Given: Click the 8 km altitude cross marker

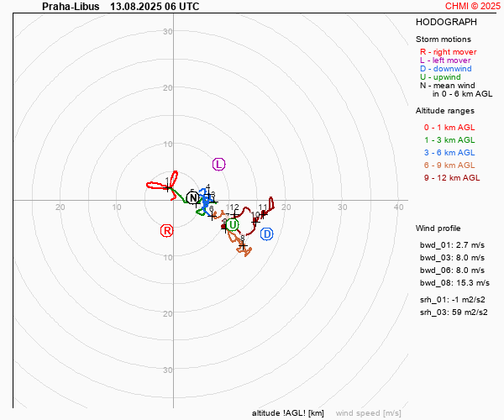Looking at the screenshot, I should pyautogui.click(x=244, y=246).
